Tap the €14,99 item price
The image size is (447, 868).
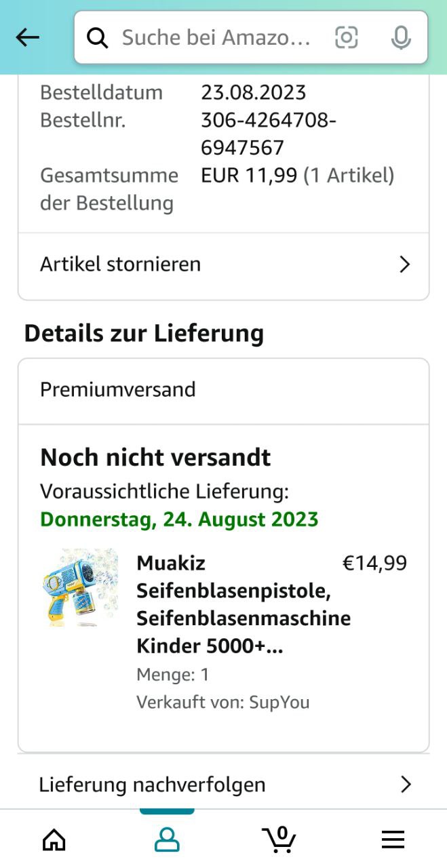pyautogui.click(x=374, y=564)
